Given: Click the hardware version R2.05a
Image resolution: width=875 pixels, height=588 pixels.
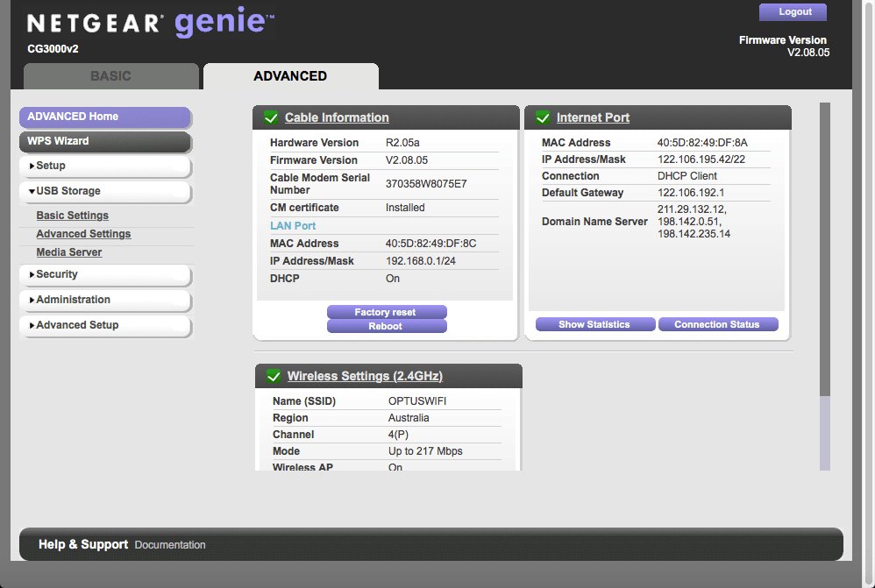Looking at the screenshot, I should point(402,143).
